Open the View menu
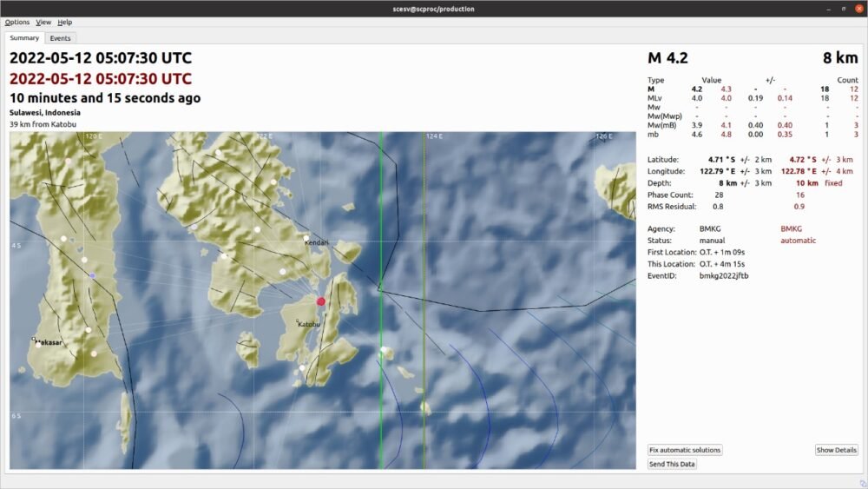Image resolution: width=868 pixels, height=489 pixels. tap(43, 23)
